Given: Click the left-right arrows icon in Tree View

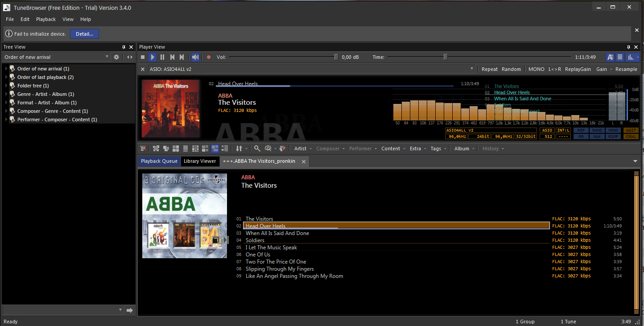Looking at the screenshot, I should (x=130, y=57).
